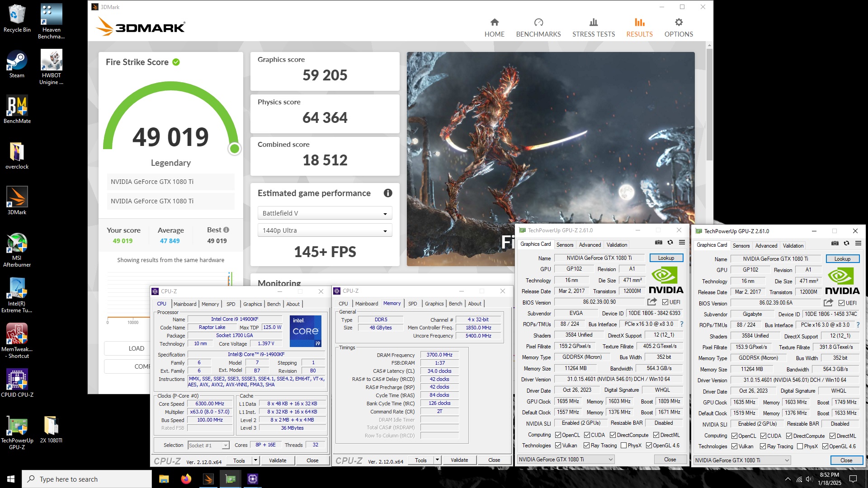Open Advanced tab in right GPU-Z window

tap(766, 246)
